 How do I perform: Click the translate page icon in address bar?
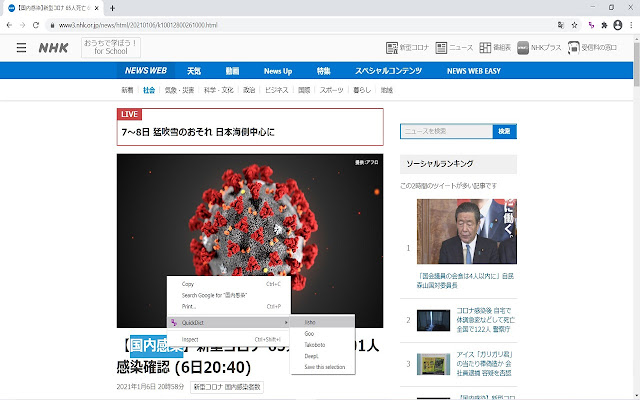pos(561,25)
